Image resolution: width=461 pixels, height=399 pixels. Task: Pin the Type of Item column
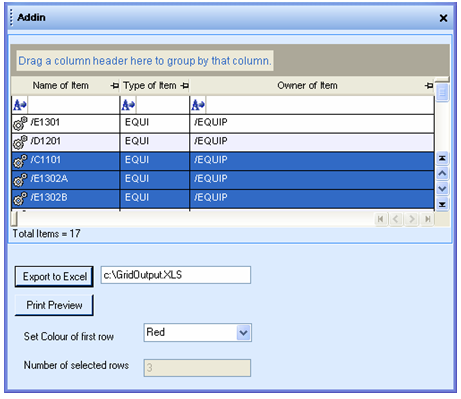coord(185,86)
